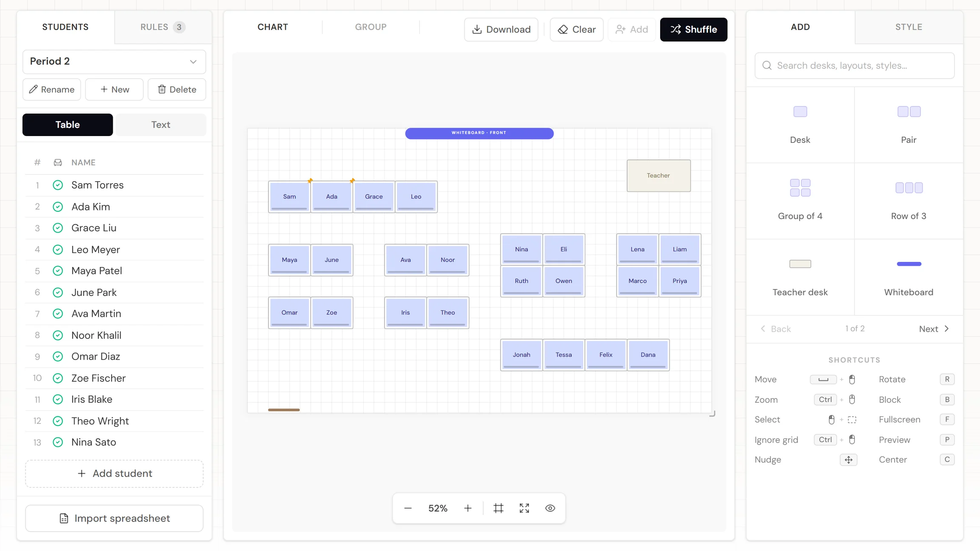Shuffle the student seats
Image resolution: width=980 pixels, height=551 pixels.
[x=693, y=29]
